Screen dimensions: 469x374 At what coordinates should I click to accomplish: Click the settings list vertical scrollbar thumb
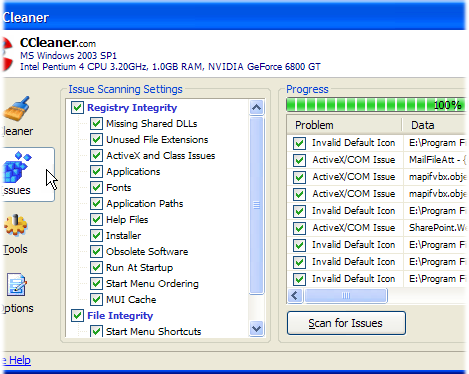(x=256, y=205)
